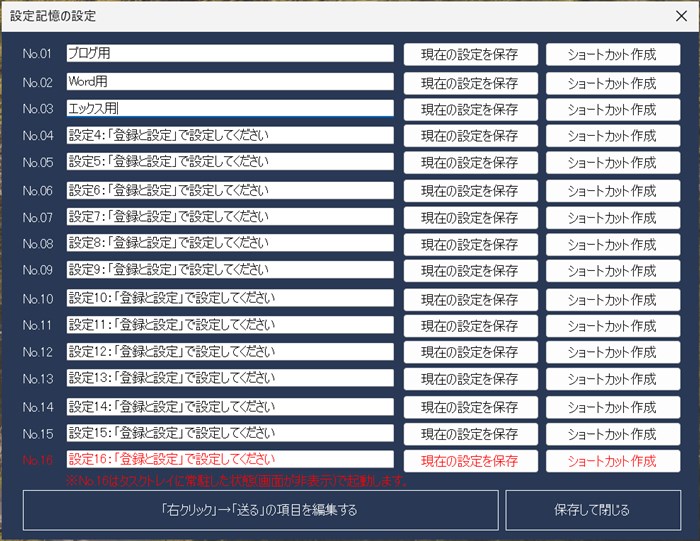Save current settings to No.02
The height and width of the screenshot is (541, 700).
coord(471,83)
